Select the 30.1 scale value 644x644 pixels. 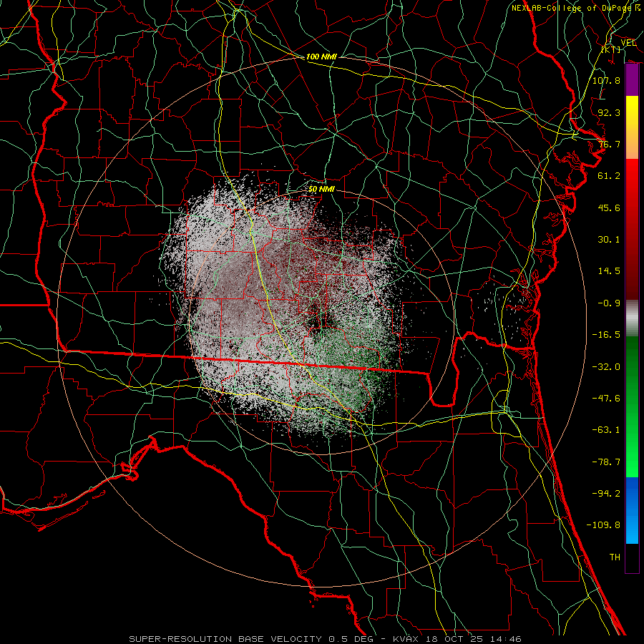(609, 240)
